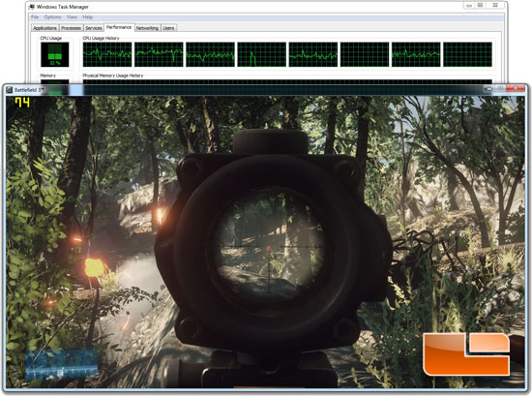Image resolution: width=532 pixels, height=396 pixels.
Task: Open the Help menu in Task Manager
Action: click(x=87, y=17)
